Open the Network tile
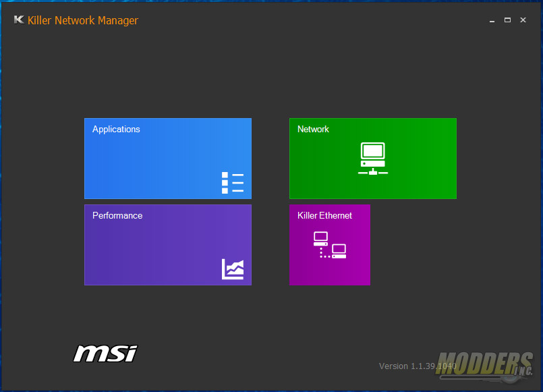The width and height of the screenshot is (543, 392). [x=373, y=159]
